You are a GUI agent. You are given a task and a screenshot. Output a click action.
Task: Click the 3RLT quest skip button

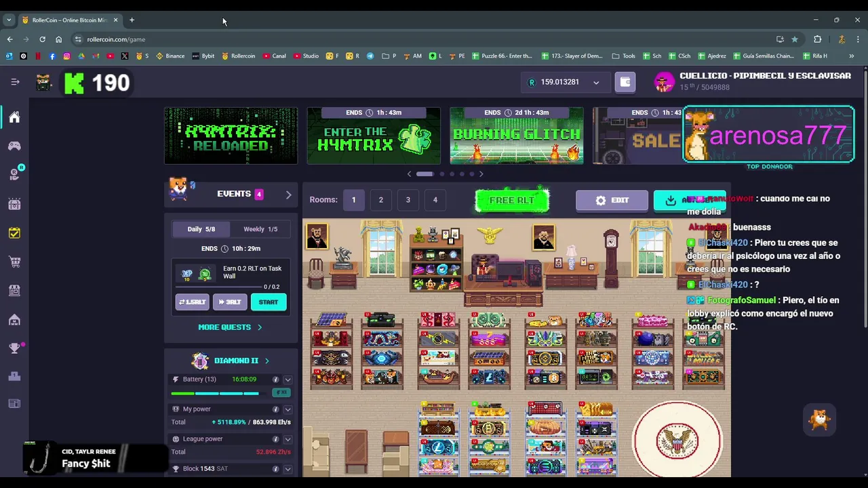click(230, 302)
